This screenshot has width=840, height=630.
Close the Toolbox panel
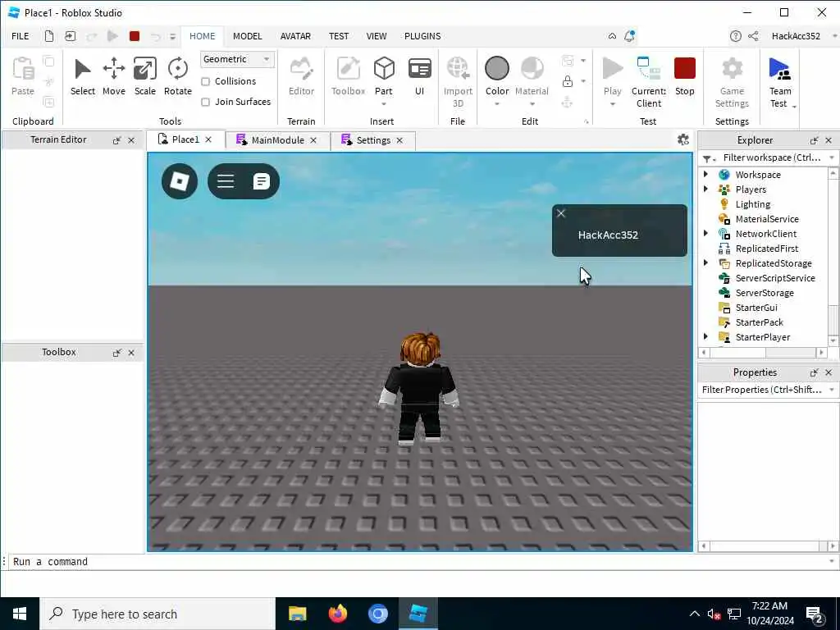coord(131,353)
